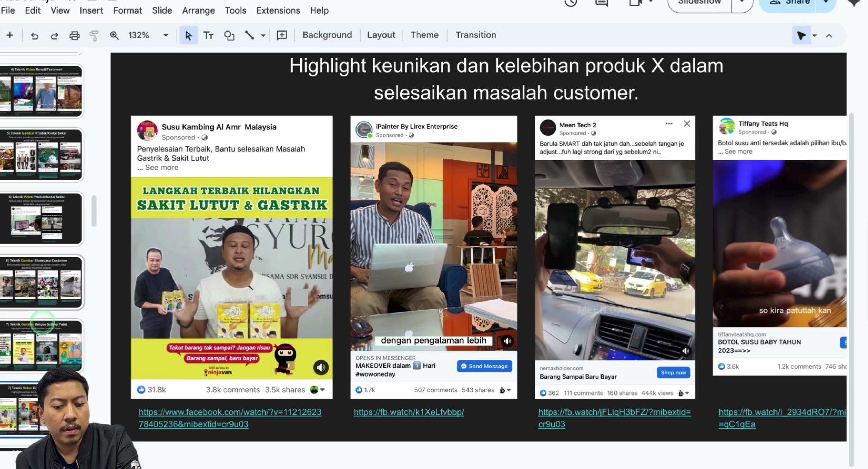Click three-dots menu on Meen Tech 2 post
The height and width of the screenshot is (469, 868).
click(x=669, y=124)
